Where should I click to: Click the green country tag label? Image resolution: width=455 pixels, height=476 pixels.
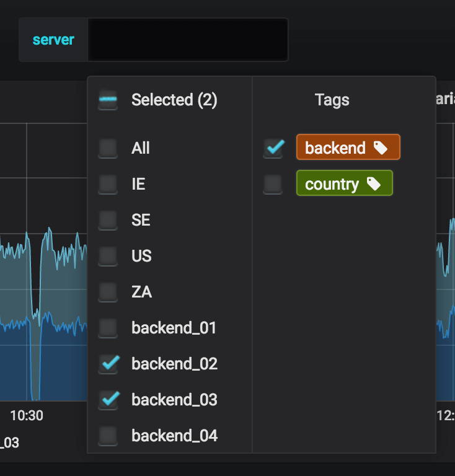332,184
